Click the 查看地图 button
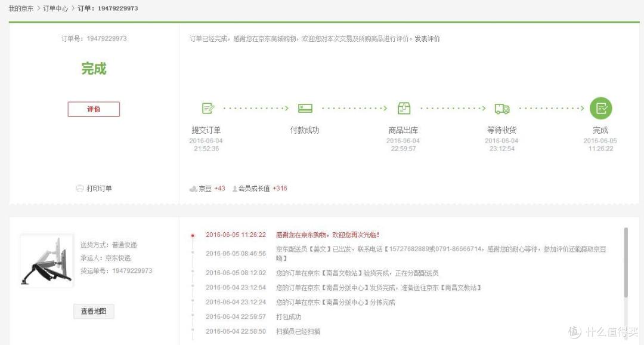 (x=94, y=312)
